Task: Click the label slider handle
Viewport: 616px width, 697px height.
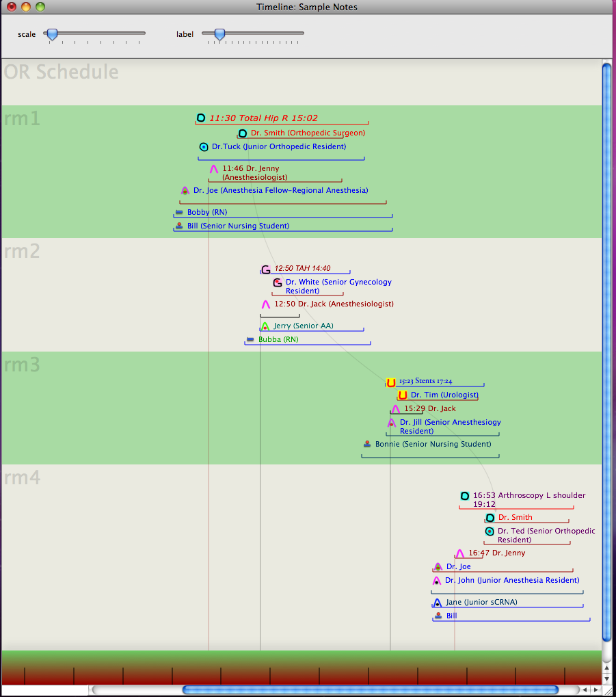Action: (219, 34)
